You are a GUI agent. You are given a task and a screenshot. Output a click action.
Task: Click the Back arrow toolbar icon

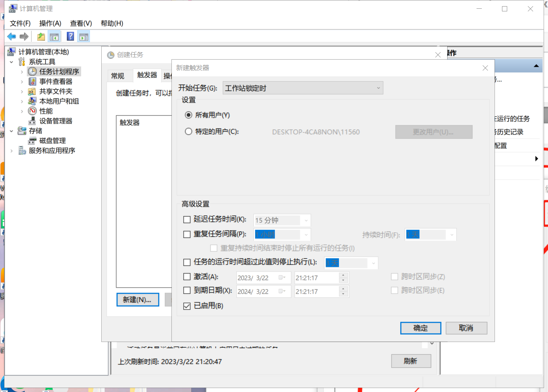(x=12, y=37)
